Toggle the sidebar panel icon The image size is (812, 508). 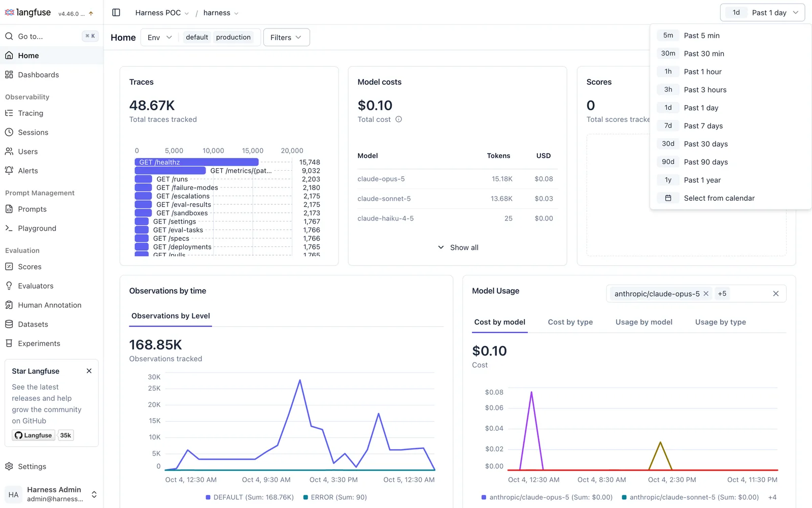pos(116,13)
